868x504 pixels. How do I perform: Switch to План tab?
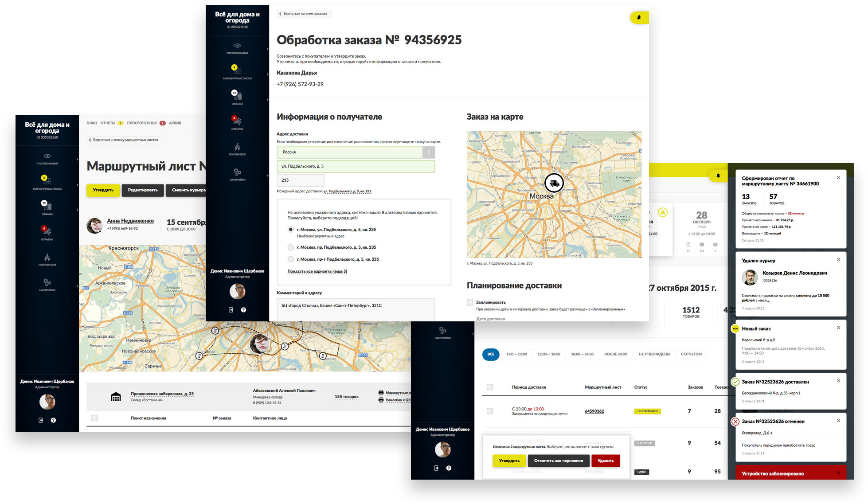pos(92,123)
